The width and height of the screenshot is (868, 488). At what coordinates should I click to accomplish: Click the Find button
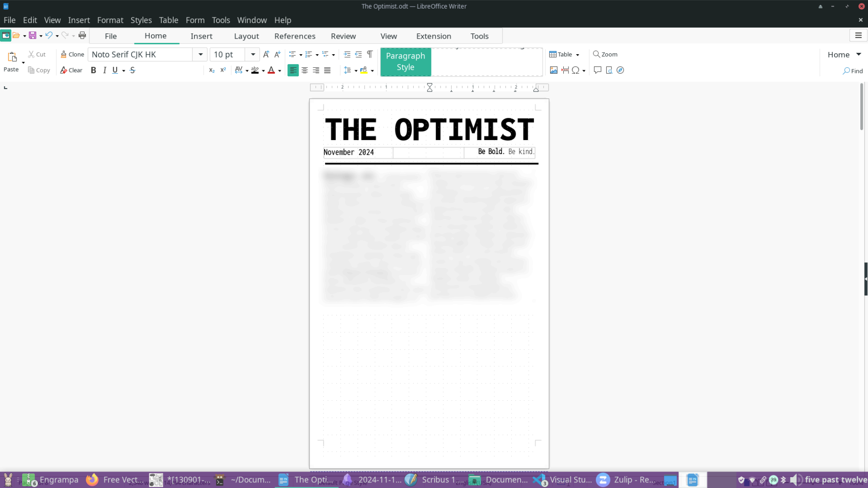pyautogui.click(x=852, y=71)
